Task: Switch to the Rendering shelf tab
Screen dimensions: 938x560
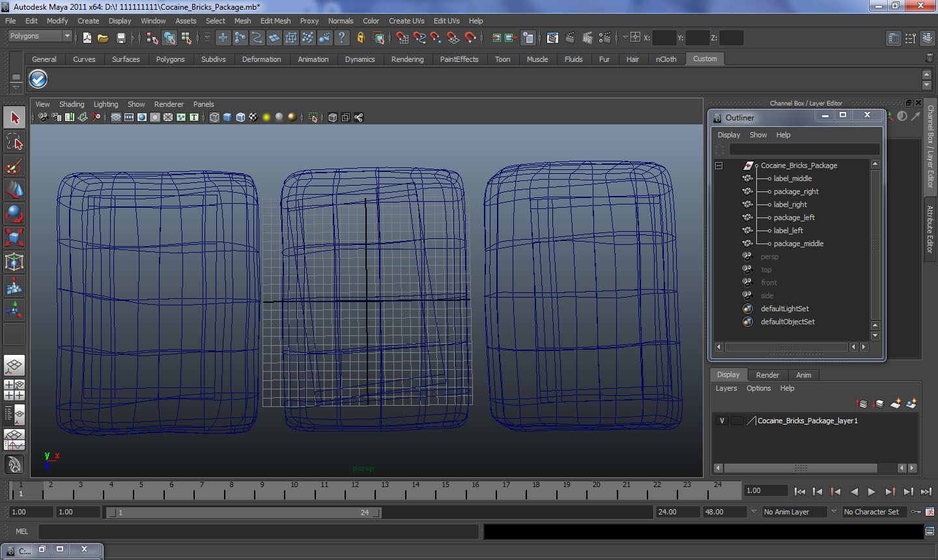Action: pos(407,59)
